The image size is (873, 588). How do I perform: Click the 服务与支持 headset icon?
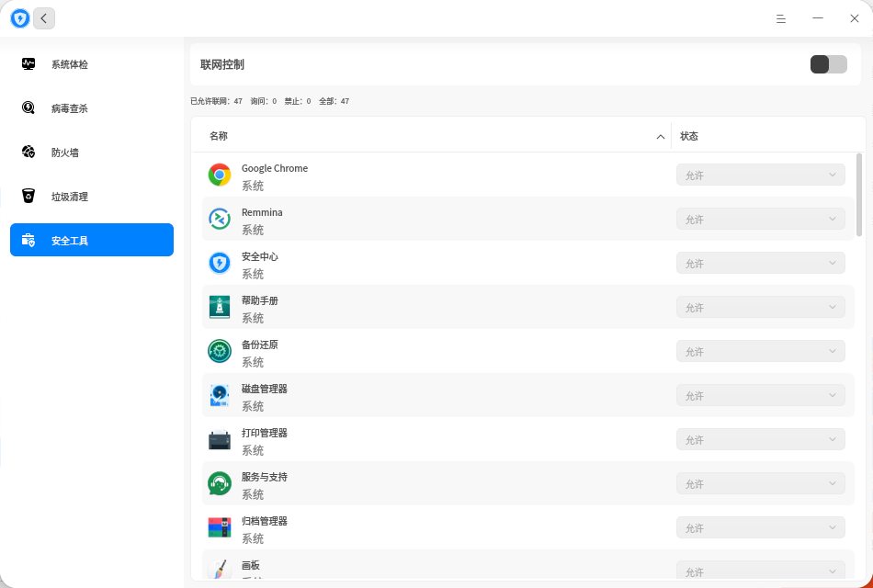(220, 483)
